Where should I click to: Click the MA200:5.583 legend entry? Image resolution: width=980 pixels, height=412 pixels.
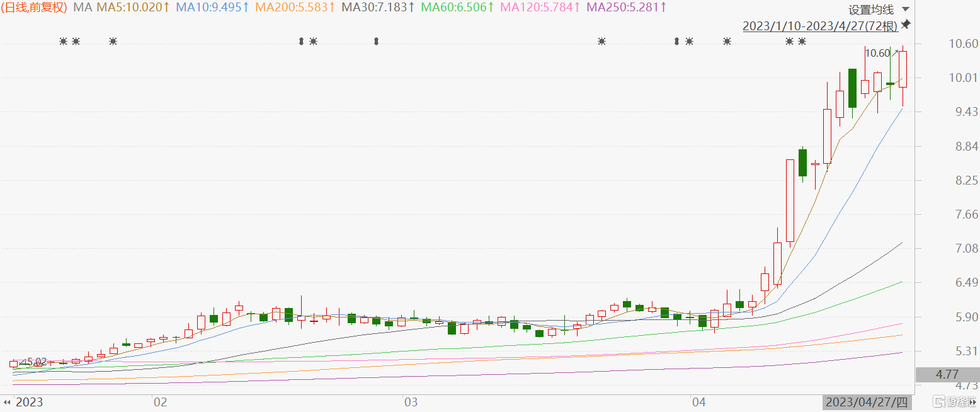click(295, 8)
